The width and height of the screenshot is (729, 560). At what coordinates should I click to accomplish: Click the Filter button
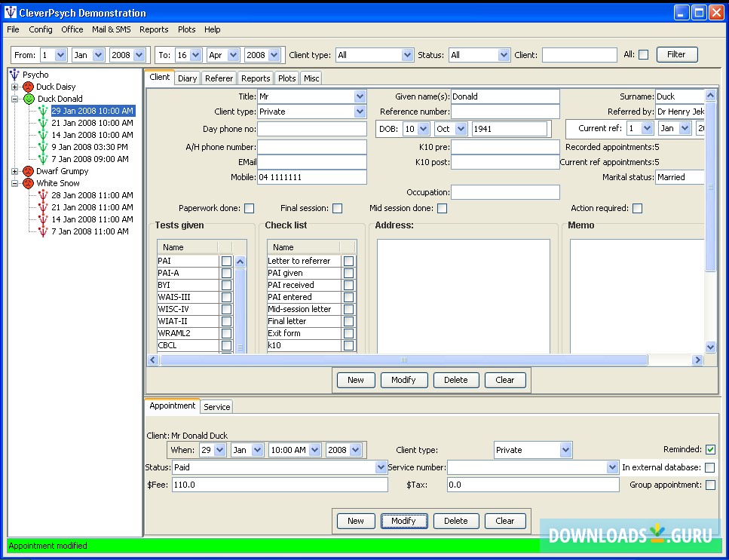676,54
